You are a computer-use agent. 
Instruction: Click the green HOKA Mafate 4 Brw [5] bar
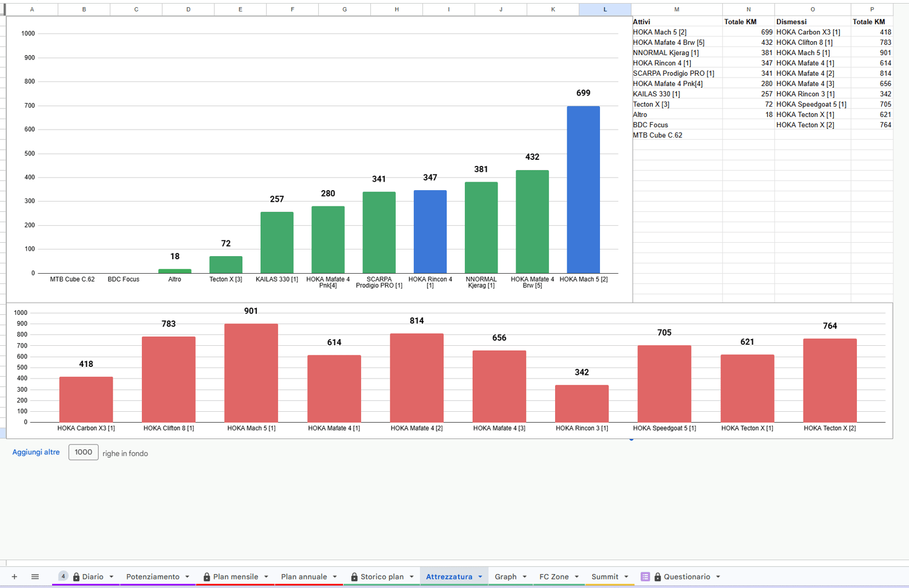[532, 222]
